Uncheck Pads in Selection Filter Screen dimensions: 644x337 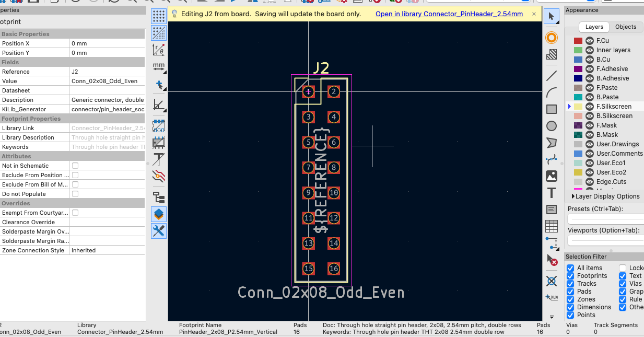[x=570, y=292]
